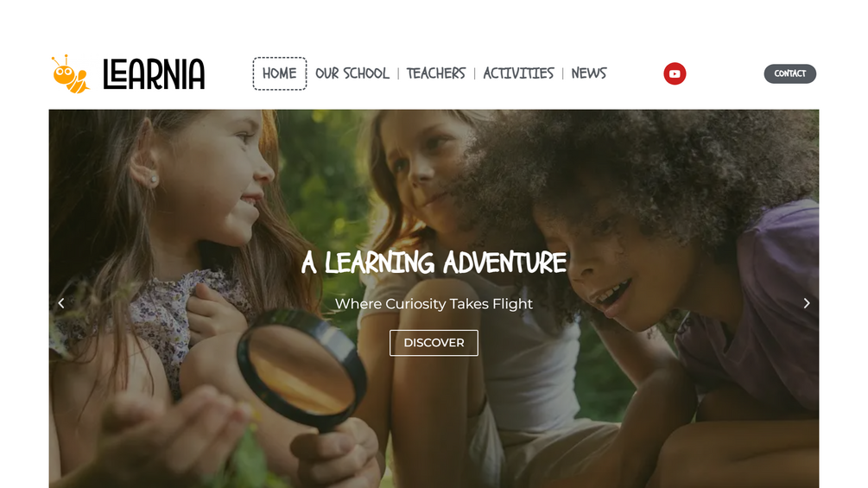This screenshot has width=868, height=488.
Task: Open the Our School page
Action: click(x=352, y=73)
